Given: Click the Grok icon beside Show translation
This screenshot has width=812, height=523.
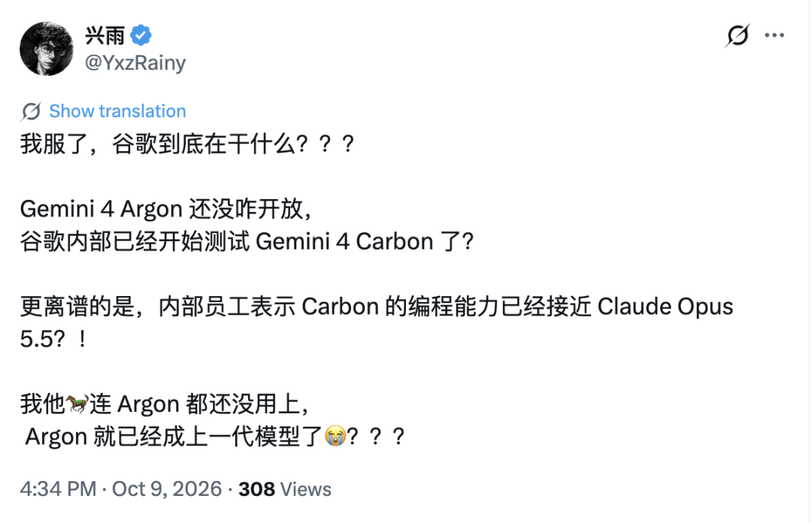Looking at the screenshot, I should [x=31, y=111].
